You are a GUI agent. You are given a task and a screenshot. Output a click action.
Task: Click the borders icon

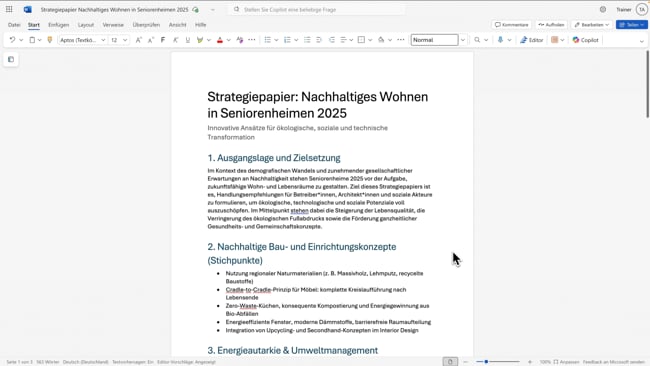(361, 40)
